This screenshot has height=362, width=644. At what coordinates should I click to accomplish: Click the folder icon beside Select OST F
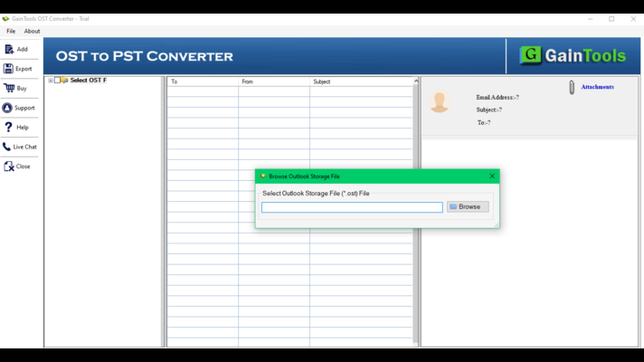tap(64, 81)
